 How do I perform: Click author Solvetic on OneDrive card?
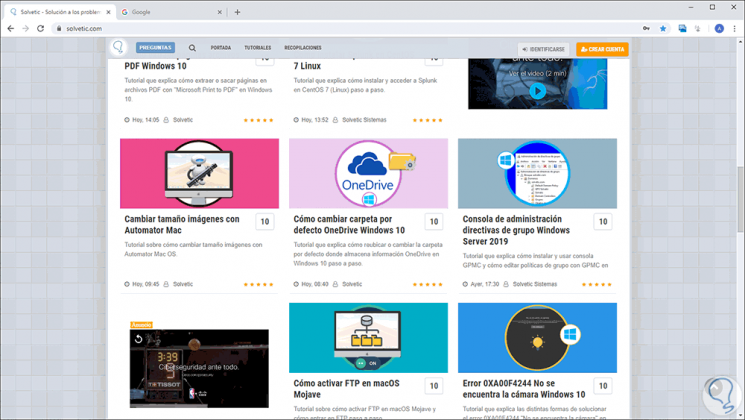tap(352, 284)
